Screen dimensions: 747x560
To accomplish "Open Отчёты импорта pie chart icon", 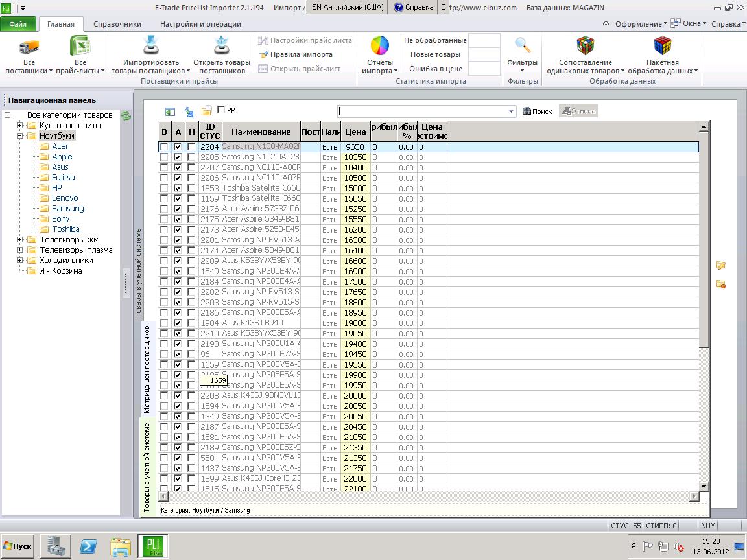I will tap(380, 46).
